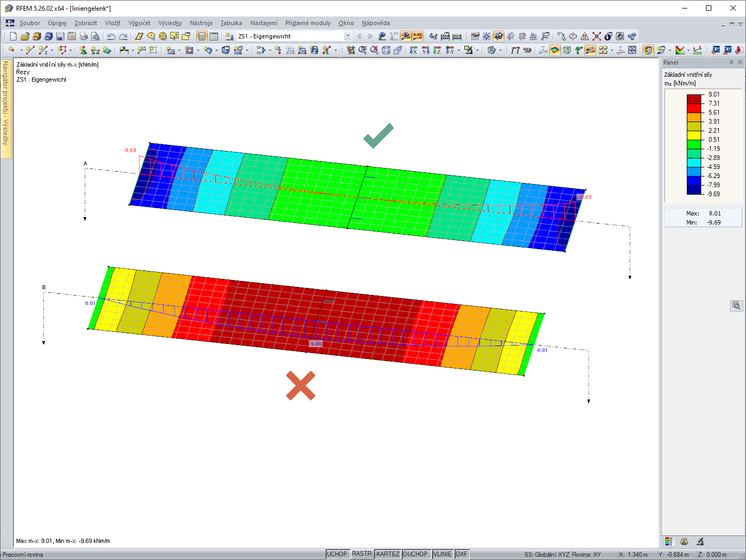Expand the dimension tool dropdown arrow
The height and width of the screenshot is (560, 746).
(133, 50)
